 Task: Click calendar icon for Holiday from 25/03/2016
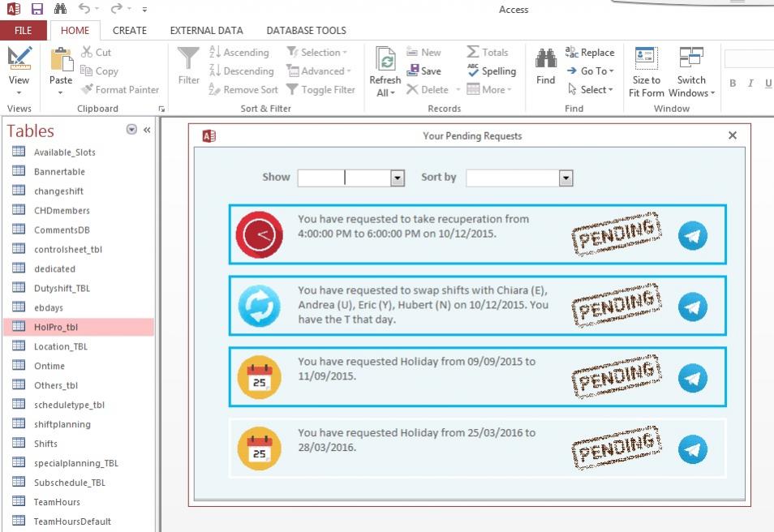pos(259,448)
